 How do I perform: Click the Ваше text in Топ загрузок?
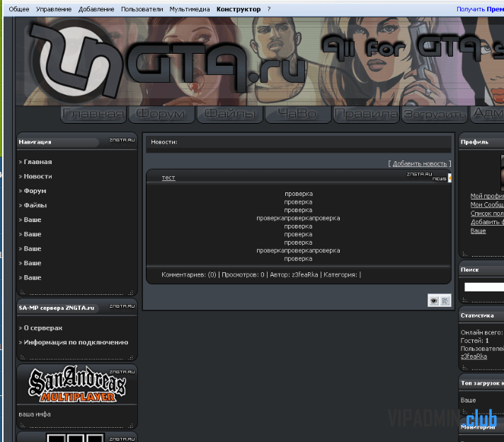click(468, 400)
